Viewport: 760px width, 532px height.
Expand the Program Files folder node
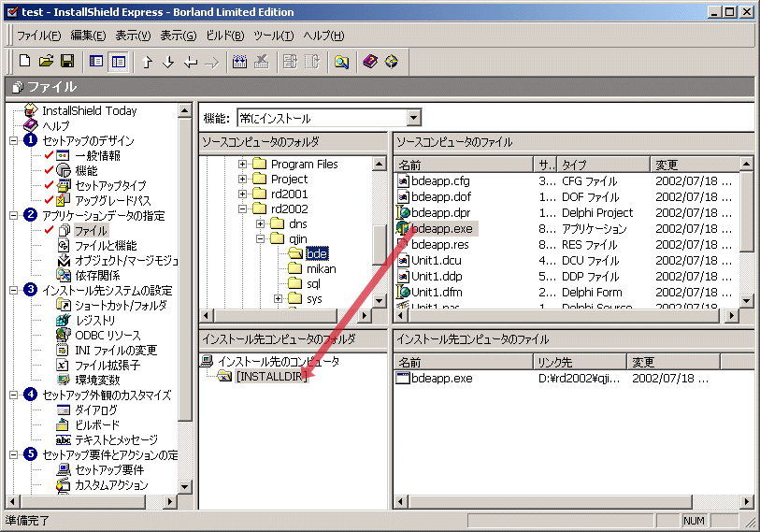pos(242,164)
